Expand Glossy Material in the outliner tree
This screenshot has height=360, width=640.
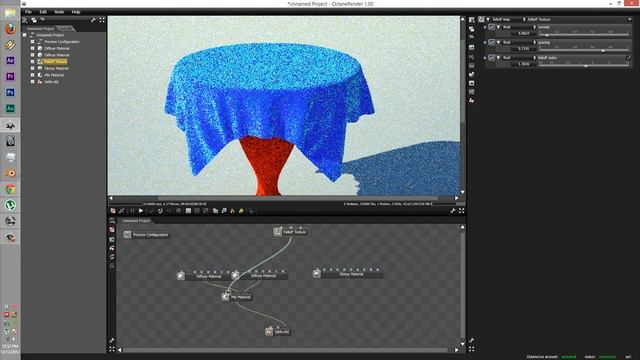(33, 68)
